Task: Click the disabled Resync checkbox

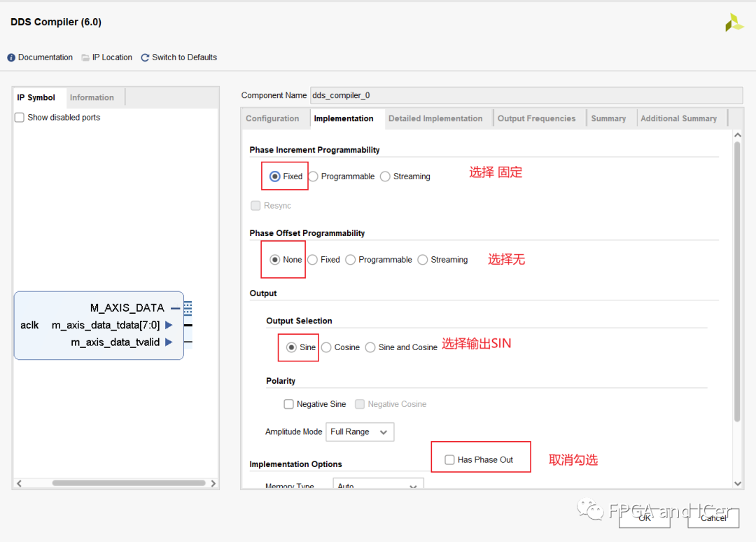Action: click(255, 206)
